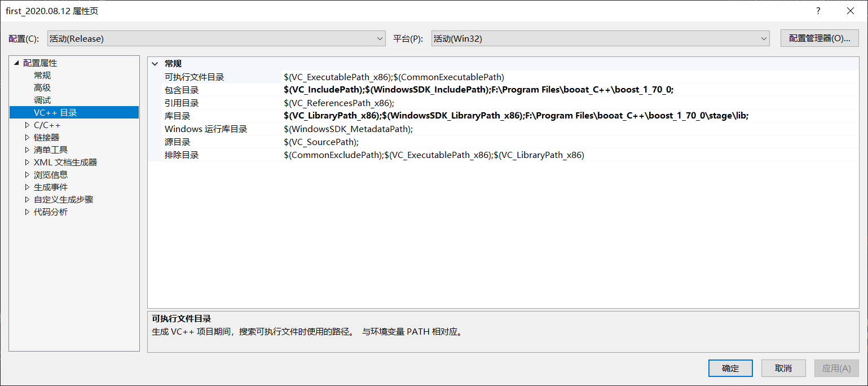Expand the 生成事件 node
The width and height of the screenshot is (868, 386).
click(26, 187)
